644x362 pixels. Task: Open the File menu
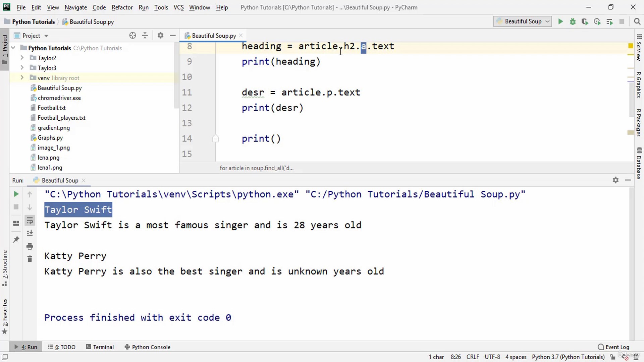pyautogui.click(x=21, y=7)
